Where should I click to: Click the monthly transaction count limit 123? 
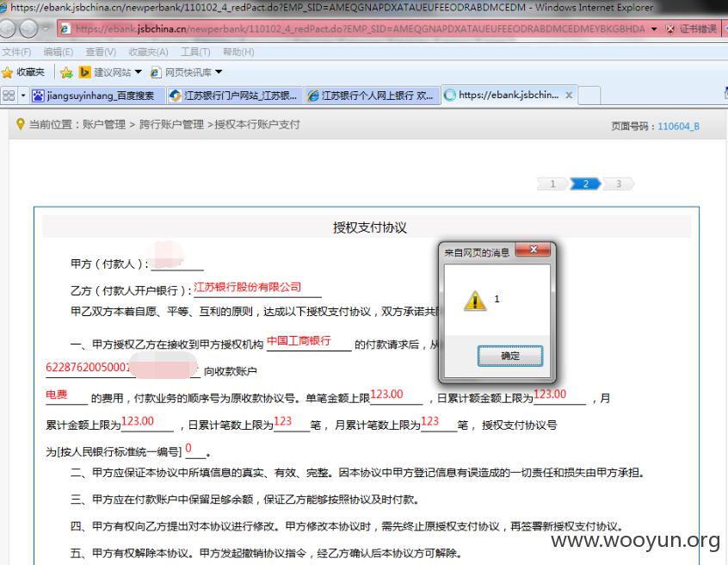[430, 421]
